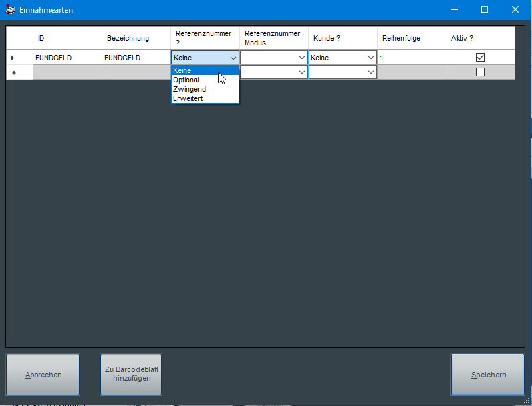Click the Reihenfolge cell with value 1
The width and height of the screenshot is (532, 406).
pyautogui.click(x=411, y=58)
